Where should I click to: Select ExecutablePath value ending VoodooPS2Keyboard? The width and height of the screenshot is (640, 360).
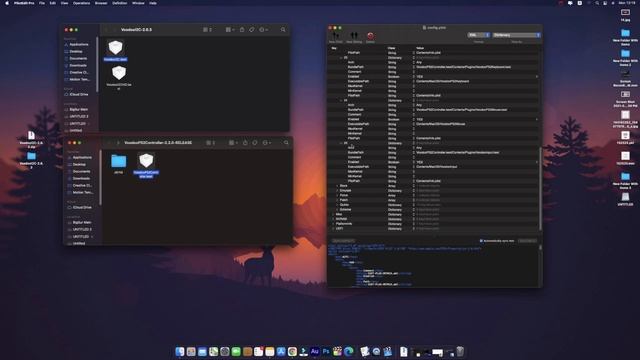tap(442, 81)
